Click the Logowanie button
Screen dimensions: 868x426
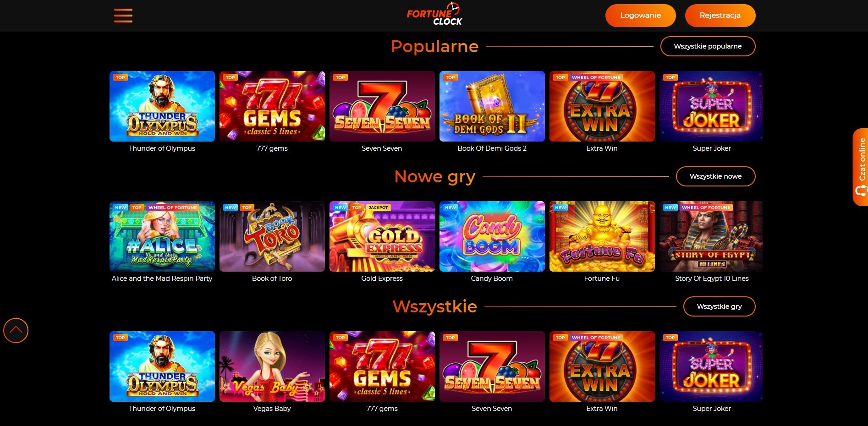(x=640, y=16)
